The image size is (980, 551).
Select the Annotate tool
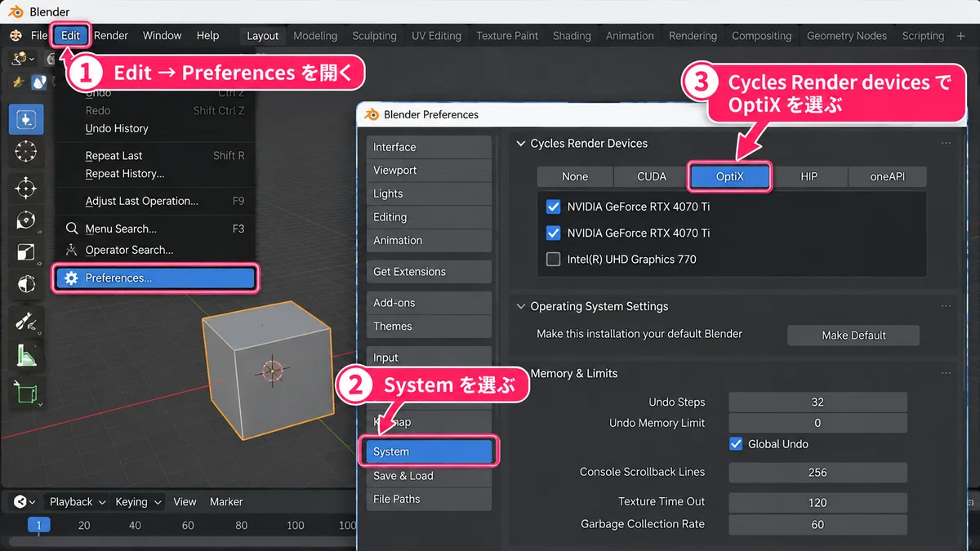point(25,322)
